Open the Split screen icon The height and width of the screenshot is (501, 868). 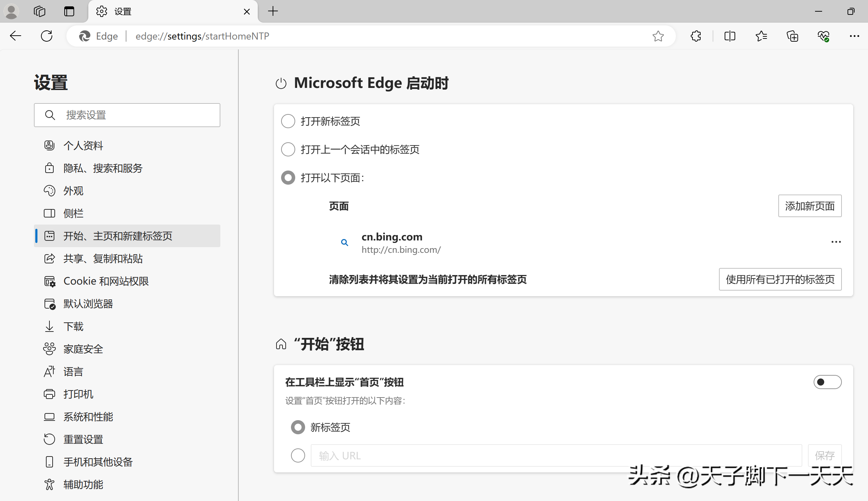point(730,36)
